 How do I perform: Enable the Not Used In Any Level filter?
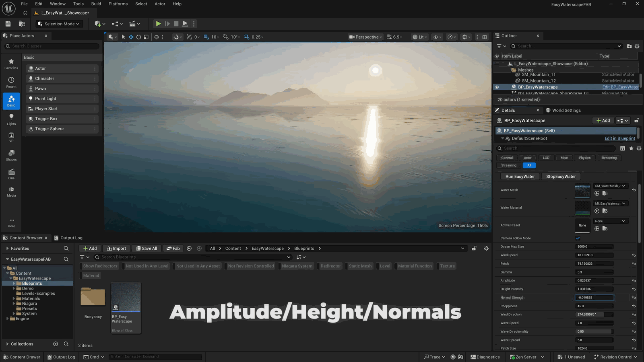click(x=147, y=266)
